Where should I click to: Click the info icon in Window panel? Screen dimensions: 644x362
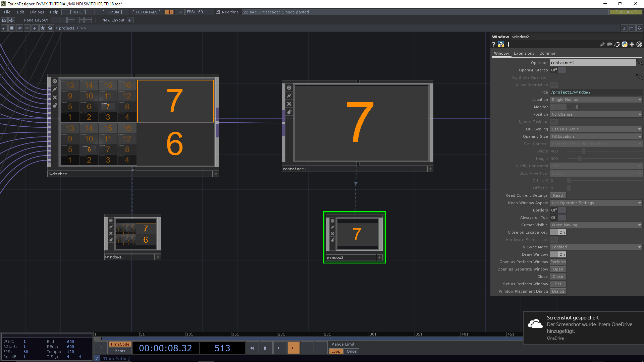[x=508, y=44]
